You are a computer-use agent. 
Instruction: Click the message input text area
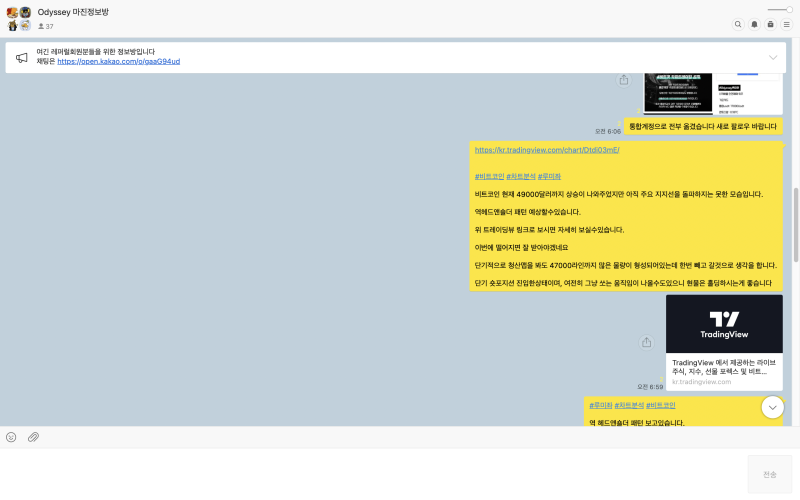pyautogui.click(x=372, y=474)
